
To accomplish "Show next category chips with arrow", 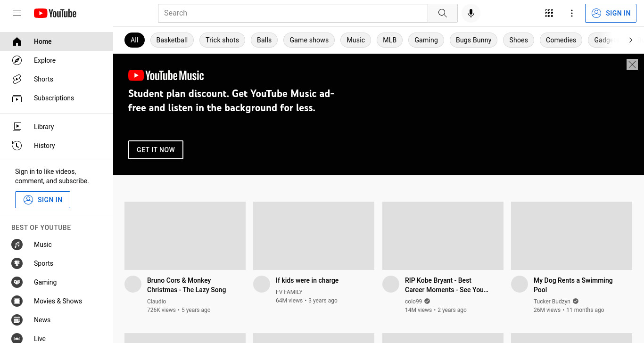I will coord(630,40).
